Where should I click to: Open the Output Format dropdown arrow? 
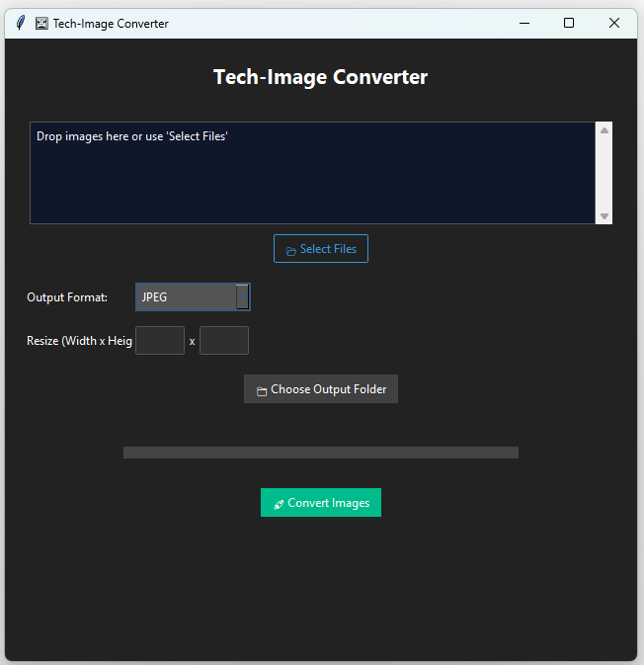(x=242, y=297)
